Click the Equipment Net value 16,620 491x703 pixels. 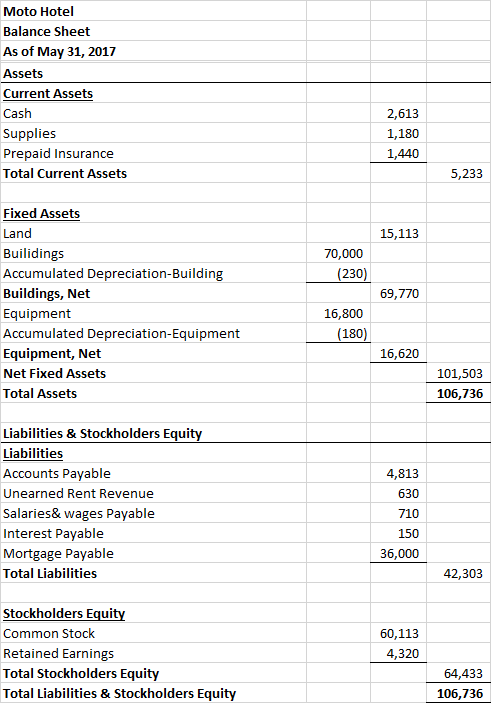(399, 354)
